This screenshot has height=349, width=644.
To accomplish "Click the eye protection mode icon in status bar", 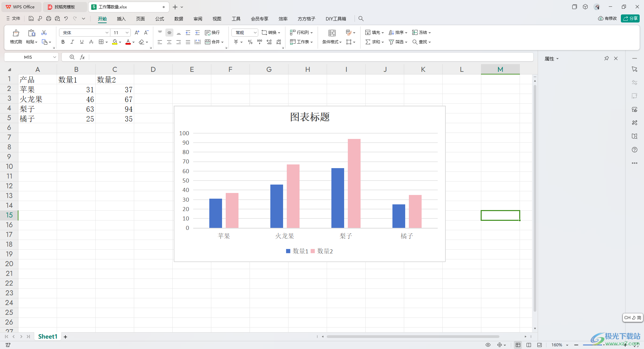I will coord(488,345).
